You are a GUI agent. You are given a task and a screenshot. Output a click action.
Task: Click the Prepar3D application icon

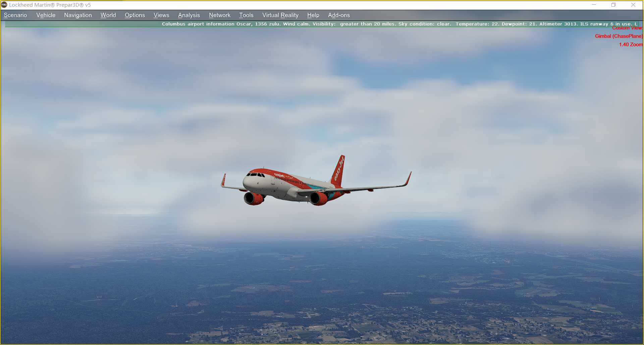tap(5, 5)
